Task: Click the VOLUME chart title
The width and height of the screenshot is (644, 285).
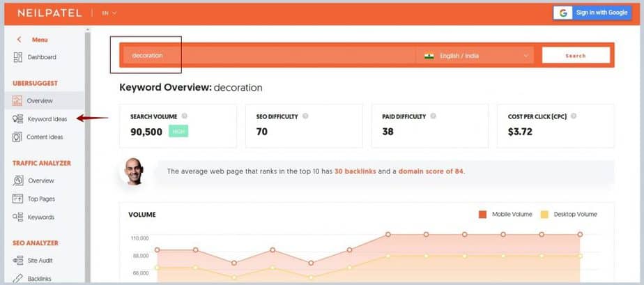Action: tap(141, 215)
